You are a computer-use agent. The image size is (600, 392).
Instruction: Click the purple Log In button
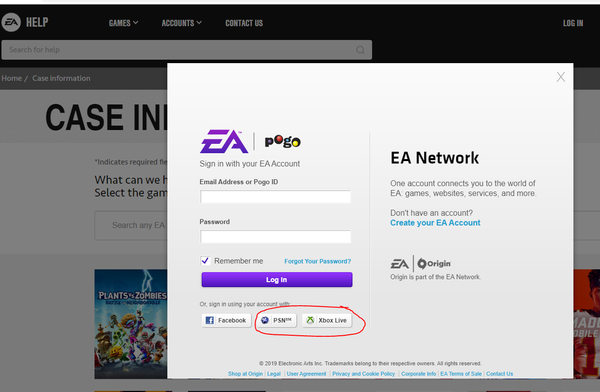(277, 279)
